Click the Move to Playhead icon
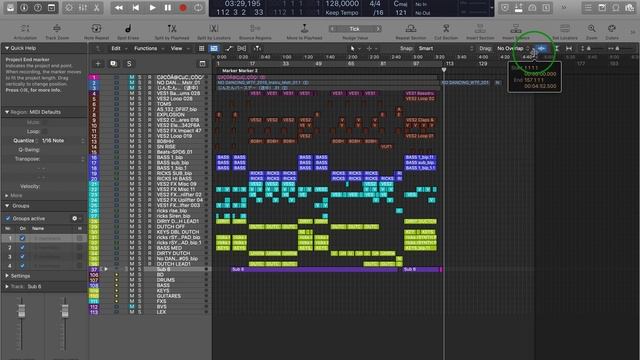Viewport: 640px width, 360px height. 304,29
